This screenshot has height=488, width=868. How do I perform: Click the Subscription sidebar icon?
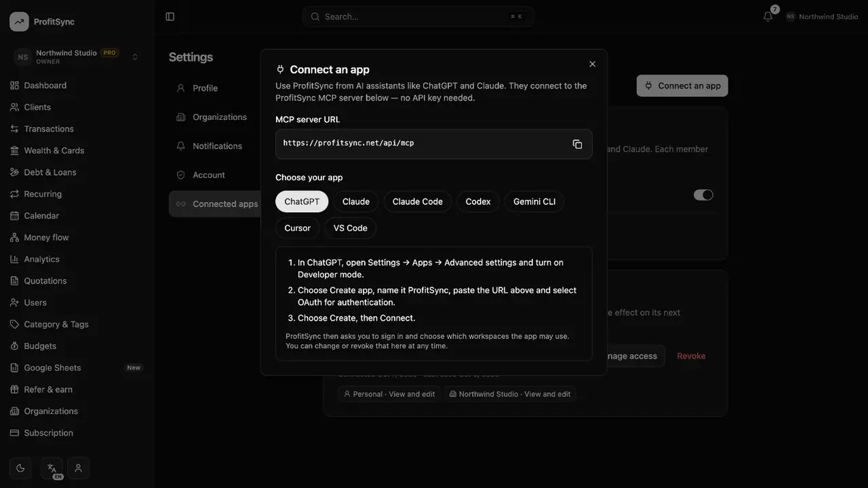tap(14, 432)
